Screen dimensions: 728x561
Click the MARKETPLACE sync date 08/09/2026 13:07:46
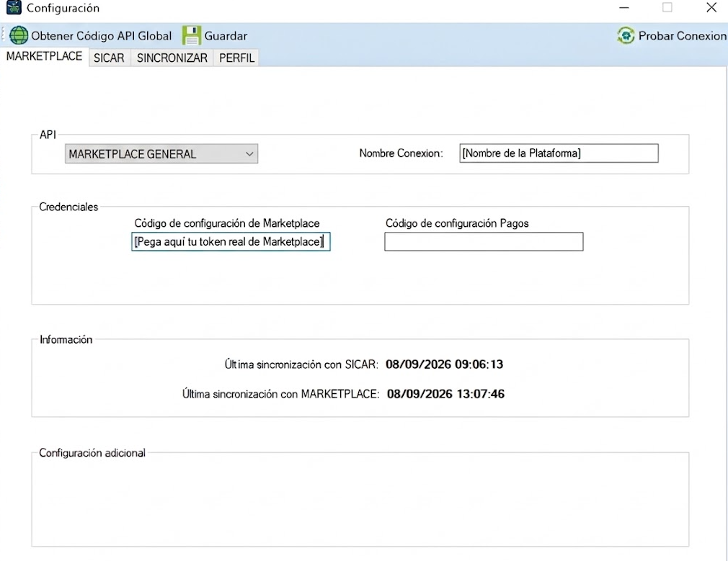click(445, 394)
